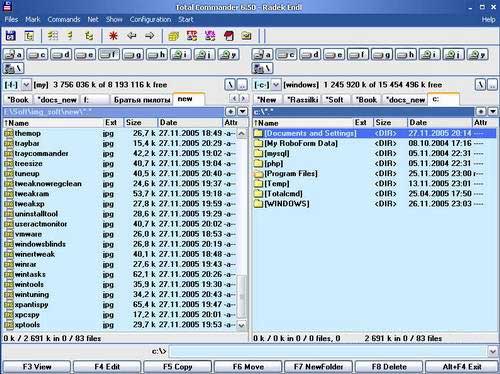The height and width of the screenshot is (374, 500).
Task: Click the F5 Copy button
Action: (x=178, y=367)
